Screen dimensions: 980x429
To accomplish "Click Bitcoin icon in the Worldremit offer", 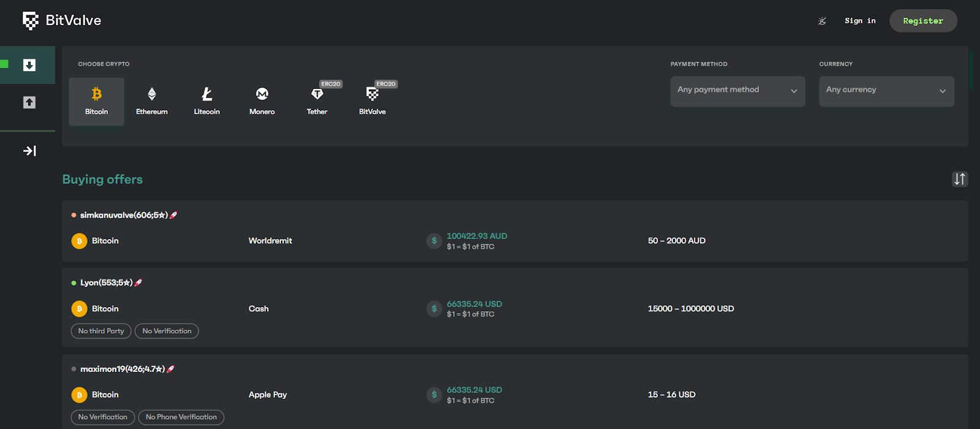I will coord(80,241).
